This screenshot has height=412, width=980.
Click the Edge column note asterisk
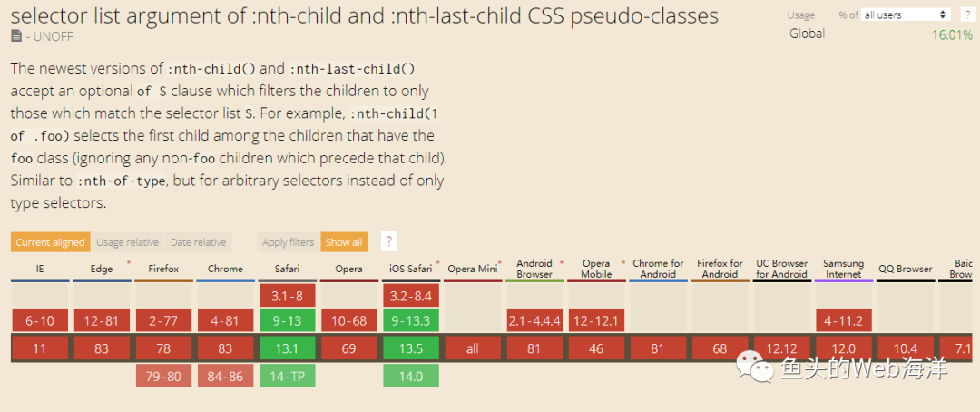tap(129, 263)
